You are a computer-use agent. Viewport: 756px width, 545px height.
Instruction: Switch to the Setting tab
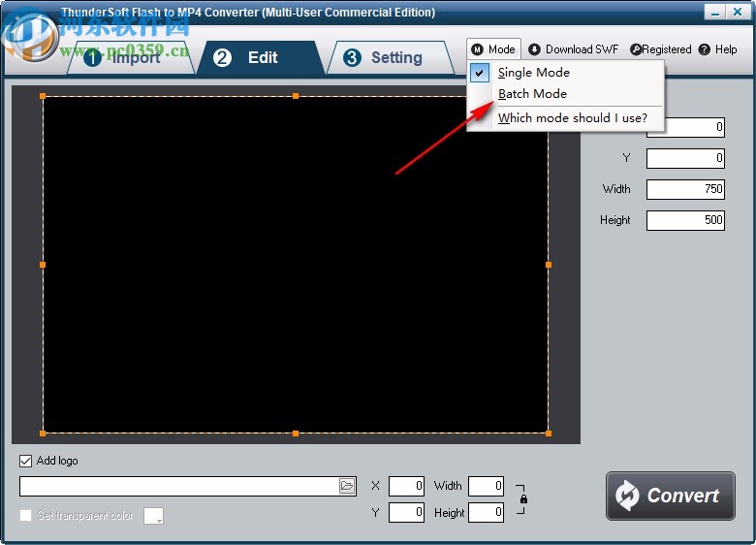[391, 58]
